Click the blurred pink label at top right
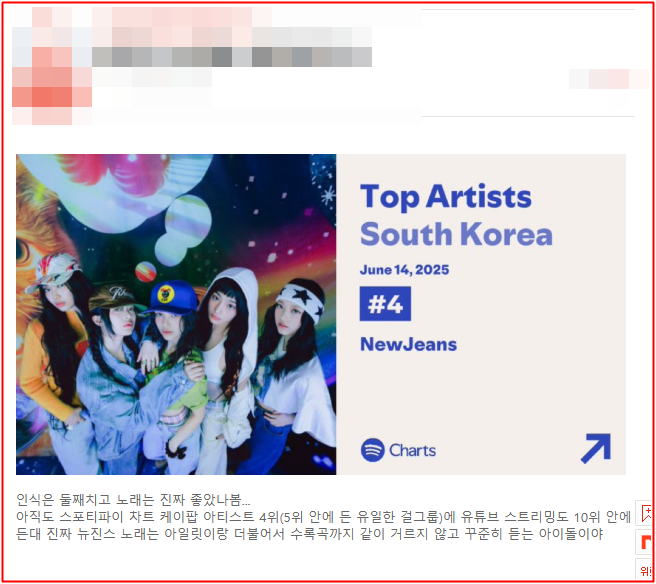The image size is (656, 584). 608,79
